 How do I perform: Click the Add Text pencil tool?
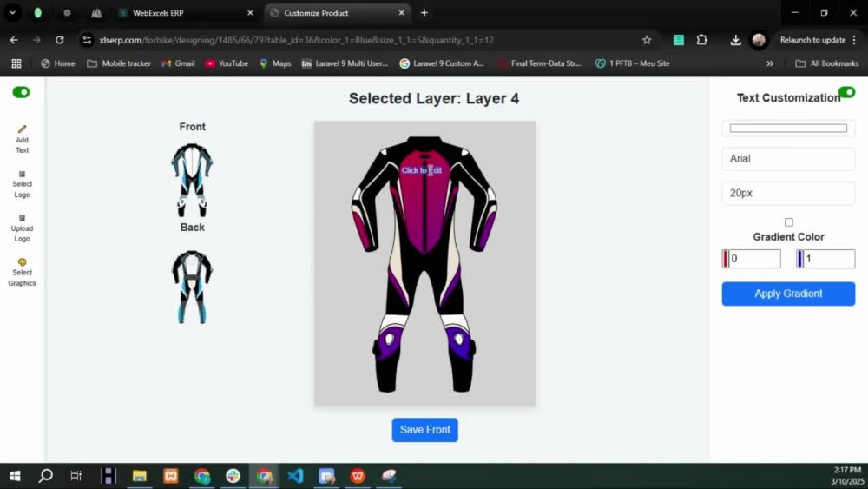pyautogui.click(x=23, y=139)
